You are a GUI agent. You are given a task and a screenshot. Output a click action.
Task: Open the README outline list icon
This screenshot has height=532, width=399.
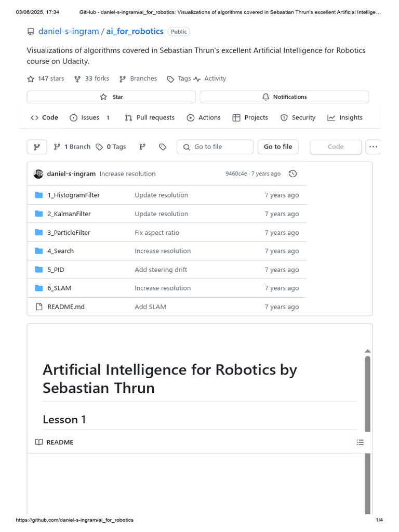(361, 443)
